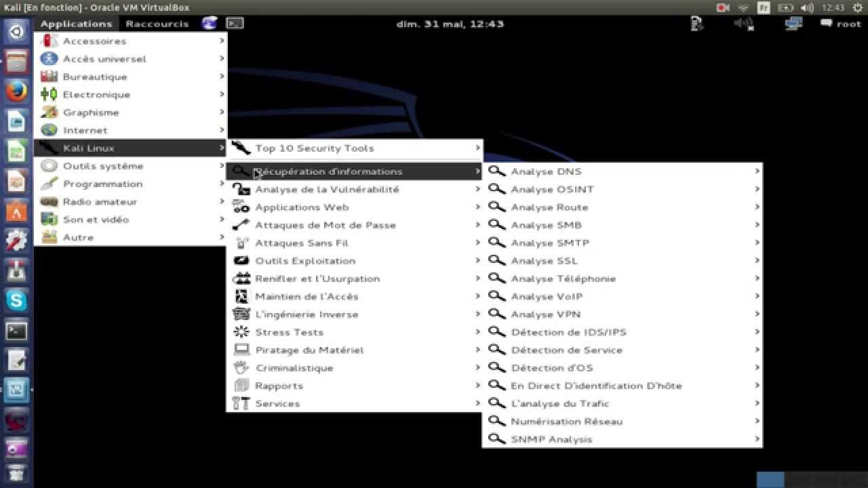
Task: Click Attaques Sans Fil icon
Action: 241,243
